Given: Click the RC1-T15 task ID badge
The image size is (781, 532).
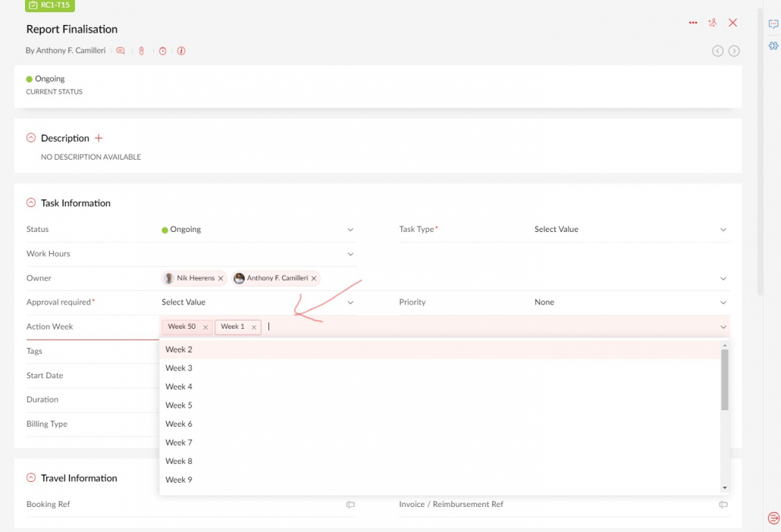Looking at the screenshot, I should tap(50, 5).
